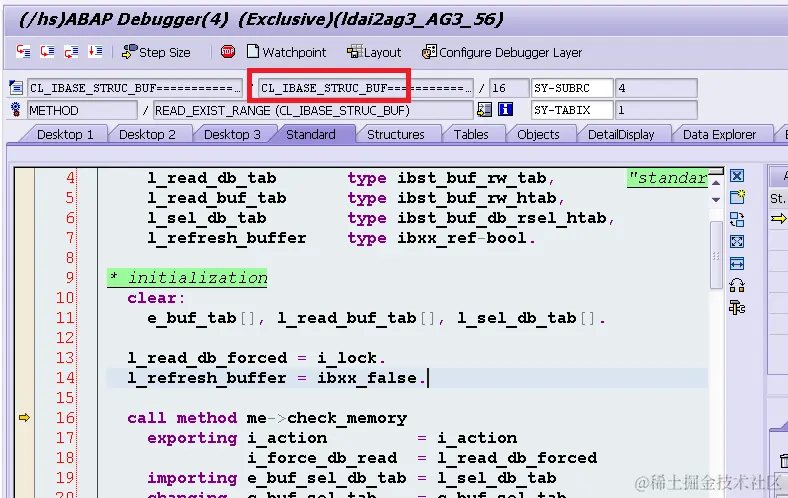Click the METHOD event type field
The height and width of the screenshot is (498, 788).
click(x=82, y=110)
